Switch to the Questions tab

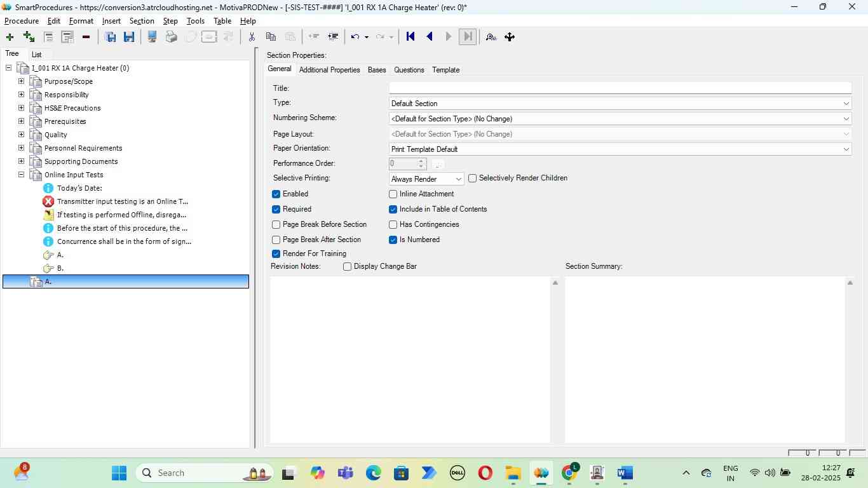[409, 70]
